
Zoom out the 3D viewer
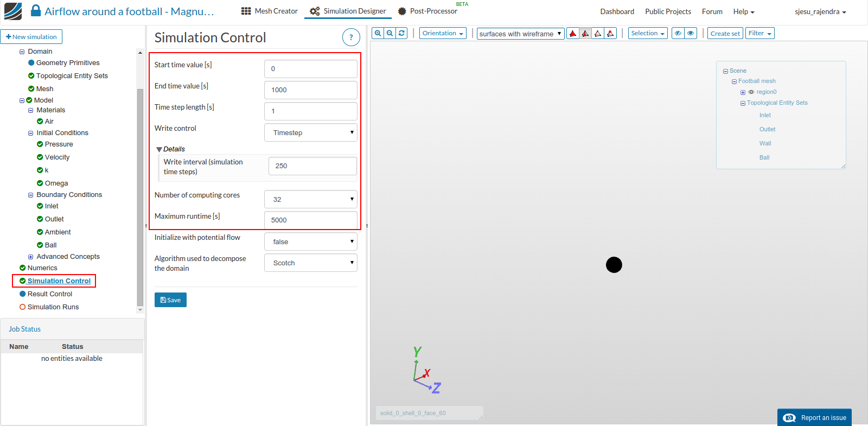[x=390, y=33]
